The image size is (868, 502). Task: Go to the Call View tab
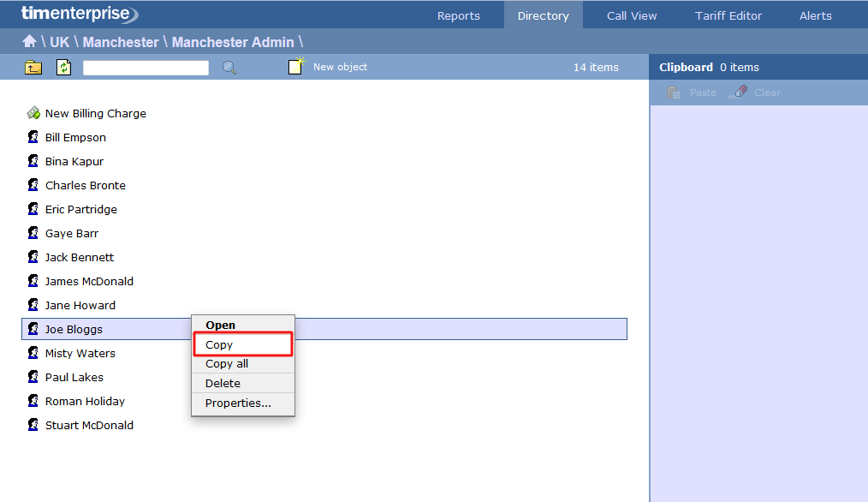click(x=632, y=15)
